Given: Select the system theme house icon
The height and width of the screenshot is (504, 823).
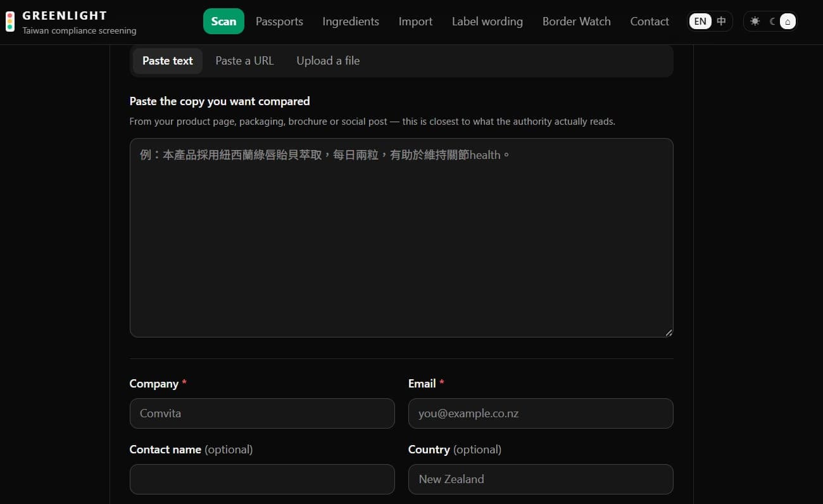Looking at the screenshot, I should coord(788,22).
